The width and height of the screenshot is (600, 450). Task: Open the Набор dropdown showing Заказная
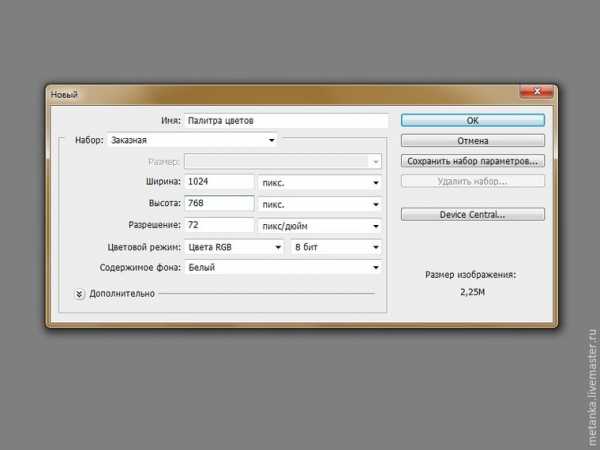[x=192, y=140]
